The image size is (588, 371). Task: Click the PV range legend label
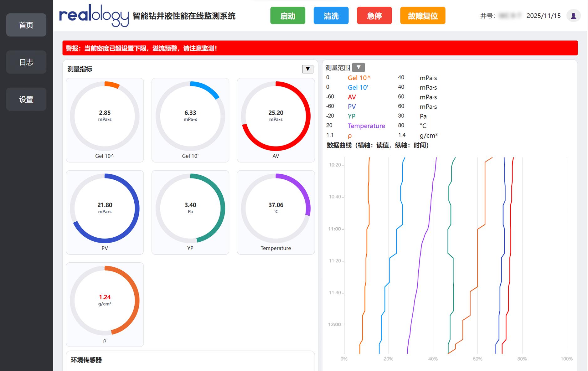pos(352,107)
